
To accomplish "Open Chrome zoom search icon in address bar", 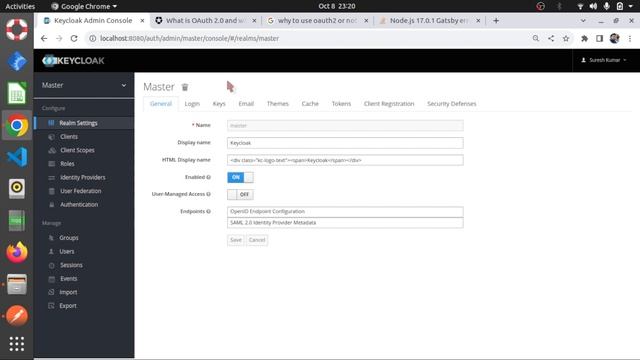I will [x=536, y=38].
